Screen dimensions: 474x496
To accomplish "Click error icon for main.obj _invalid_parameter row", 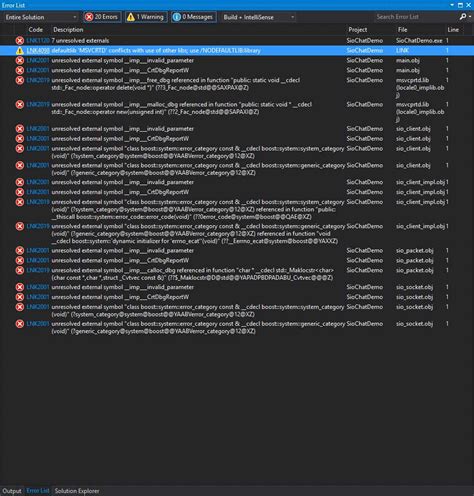I will coord(20,61).
